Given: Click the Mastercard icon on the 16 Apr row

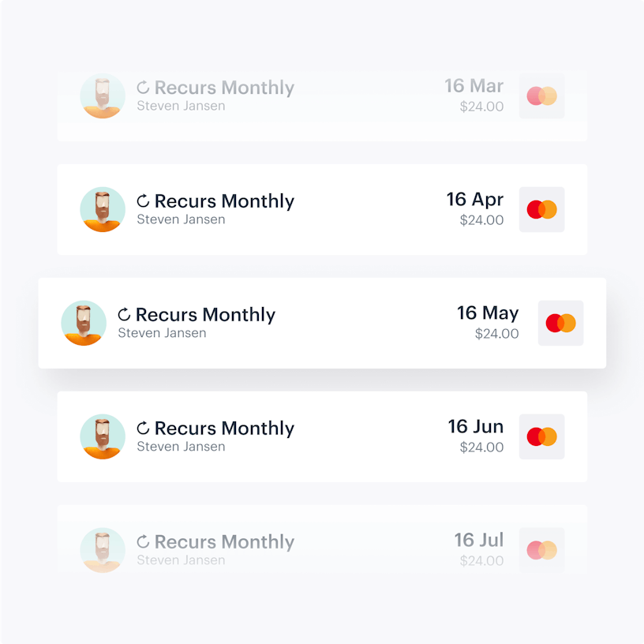Looking at the screenshot, I should tap(542, 209).
